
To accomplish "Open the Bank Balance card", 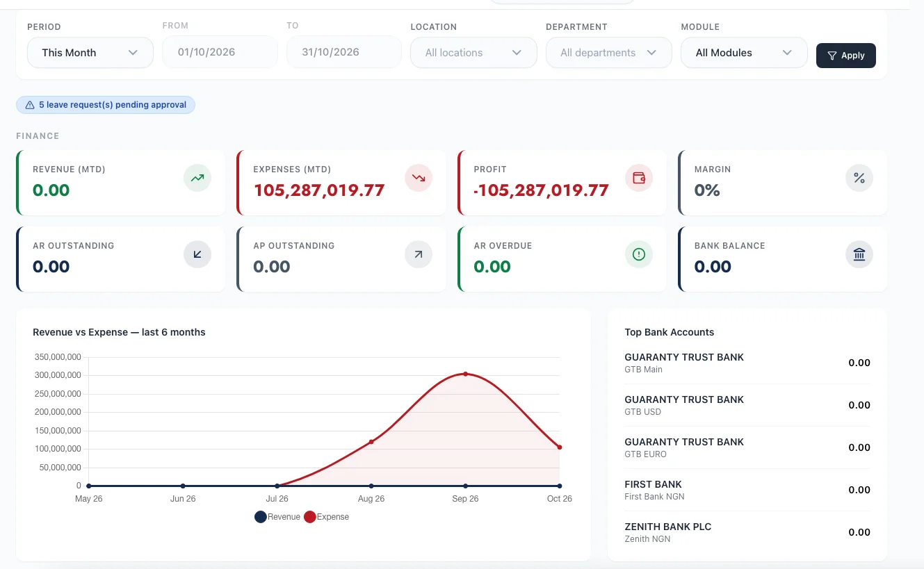I will coord(782,259).
